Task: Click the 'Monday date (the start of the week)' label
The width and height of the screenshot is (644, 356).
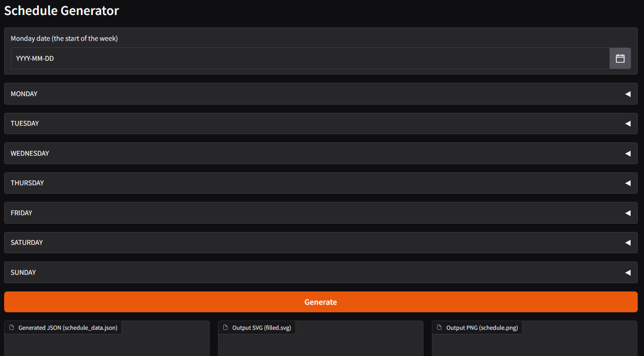Action: click(64, 39)
